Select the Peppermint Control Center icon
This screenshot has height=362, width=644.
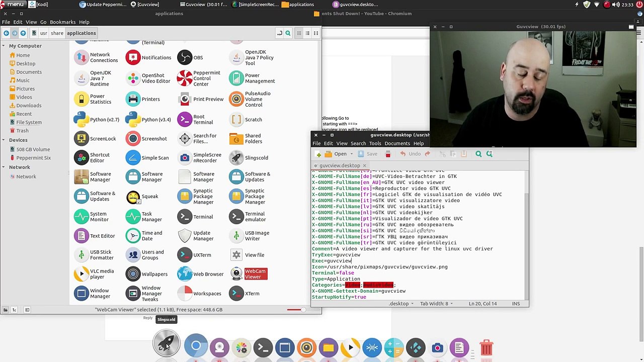185,78
